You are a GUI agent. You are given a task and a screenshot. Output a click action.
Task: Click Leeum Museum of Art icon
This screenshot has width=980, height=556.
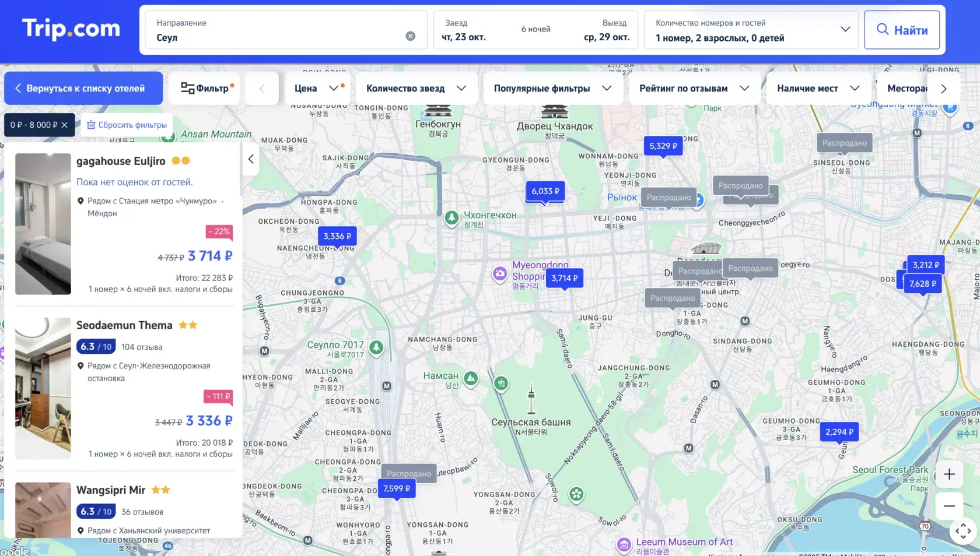pos(624,545)
